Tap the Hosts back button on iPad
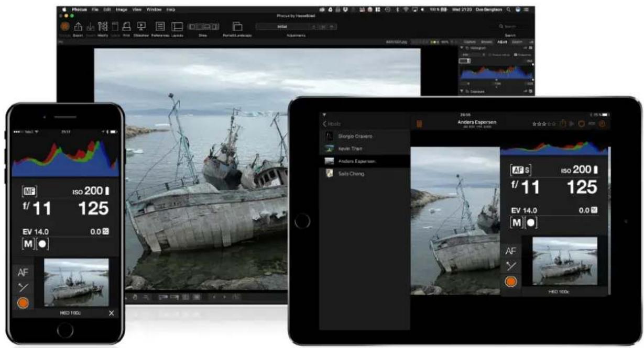Viewport: 644px width, 348px height. [x=332, y=124]
